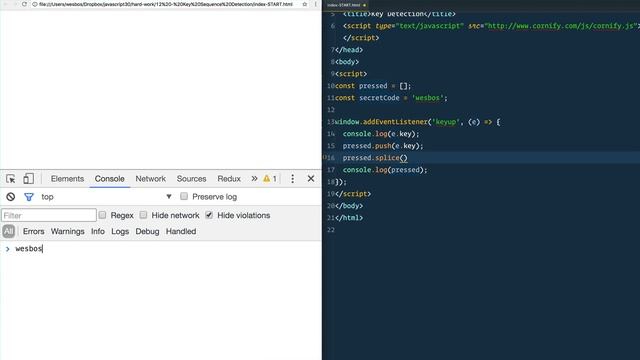Click the opening <body> tag on line 8
The image size is (640, 360).
click(347, 62)
